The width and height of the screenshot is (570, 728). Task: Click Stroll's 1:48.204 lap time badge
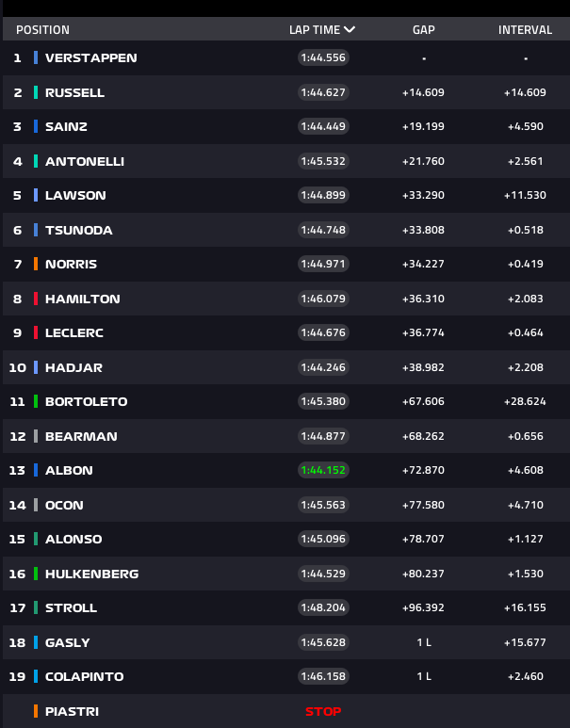pos(323,607)
